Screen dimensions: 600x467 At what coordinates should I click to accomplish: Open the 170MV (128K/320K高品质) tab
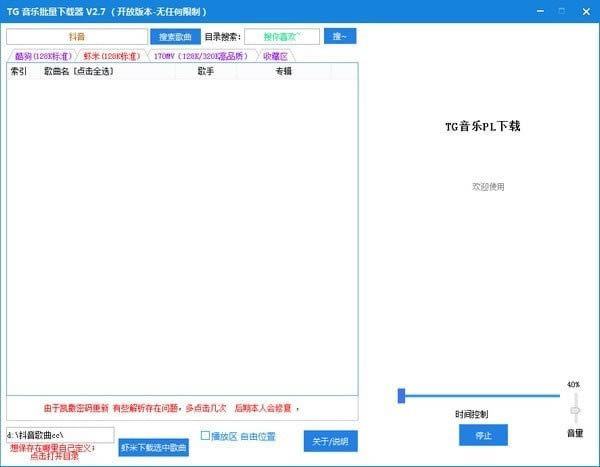click(x=201, y=56)
